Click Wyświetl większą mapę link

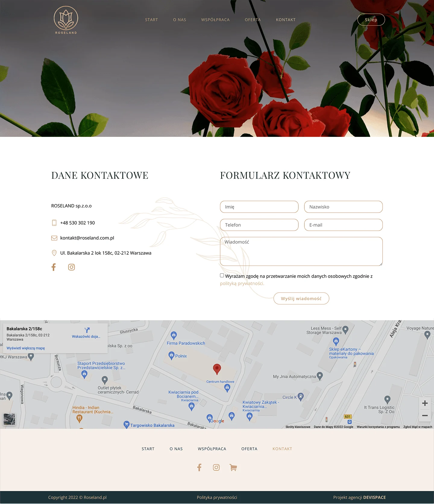26,348
